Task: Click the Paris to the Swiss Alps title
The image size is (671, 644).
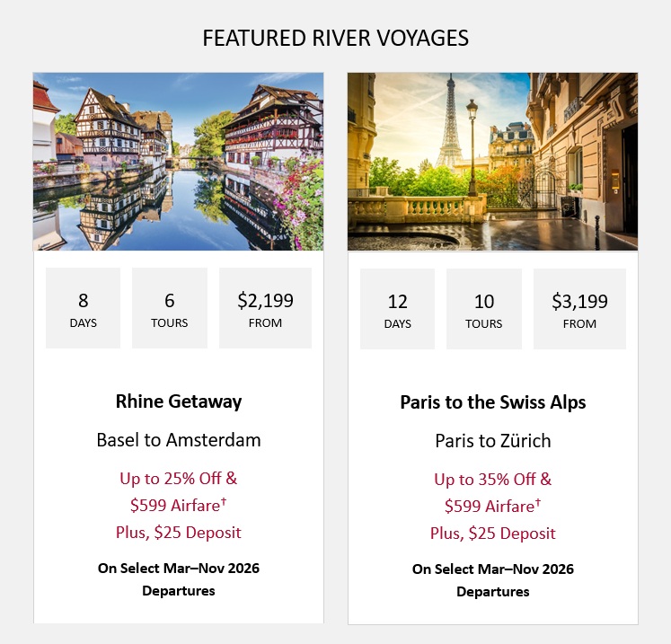Action: 493,402
